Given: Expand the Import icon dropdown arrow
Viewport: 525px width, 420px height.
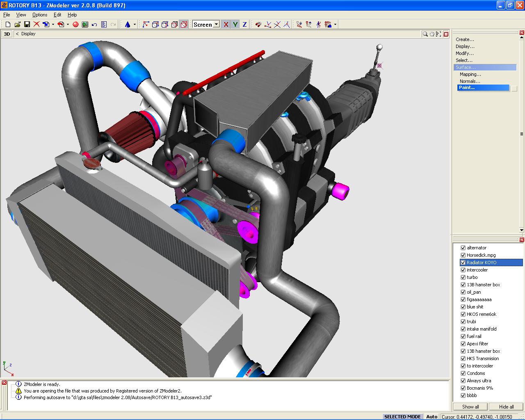Looking at the screenshot, I should tap(53, 25).
